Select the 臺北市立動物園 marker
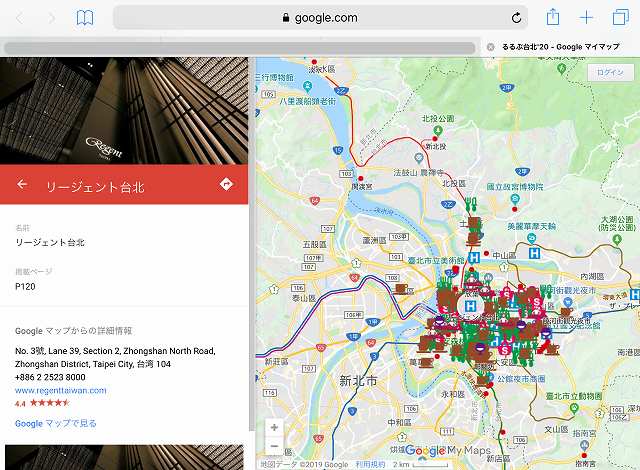Screen dimensions: 640x470 (x=574, y=407)
